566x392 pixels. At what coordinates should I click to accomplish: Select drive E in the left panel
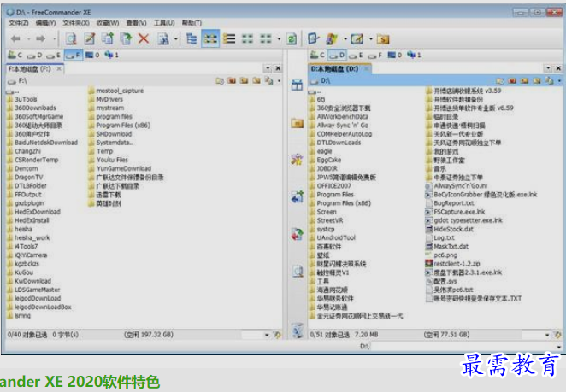(53, 56)
